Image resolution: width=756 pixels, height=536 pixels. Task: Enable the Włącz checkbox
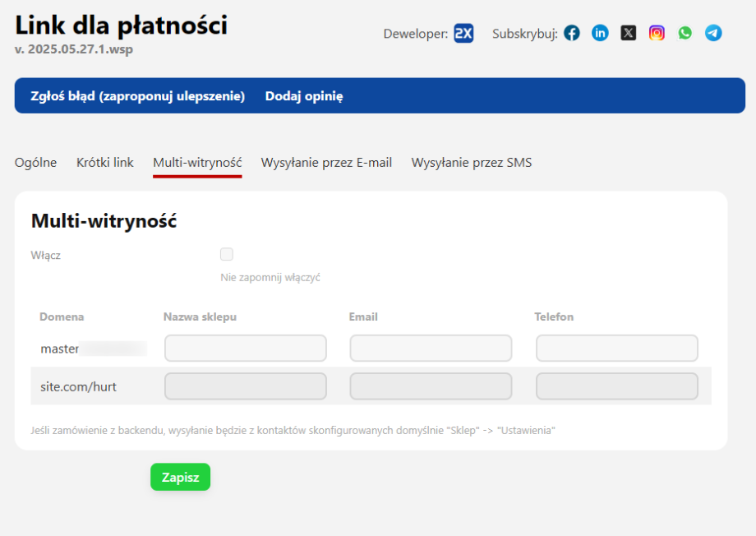[227, 254]
